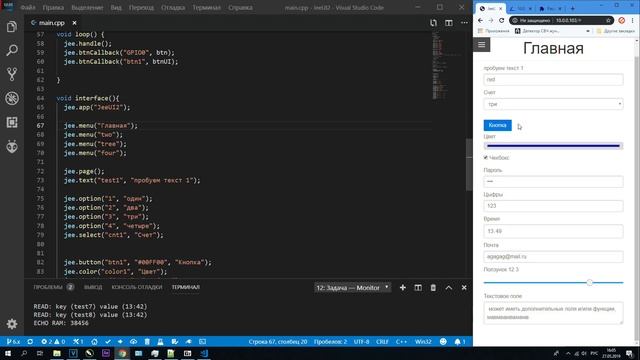Add a new terminal with the plus icon

pyautogui.click(x=402, y=288)
